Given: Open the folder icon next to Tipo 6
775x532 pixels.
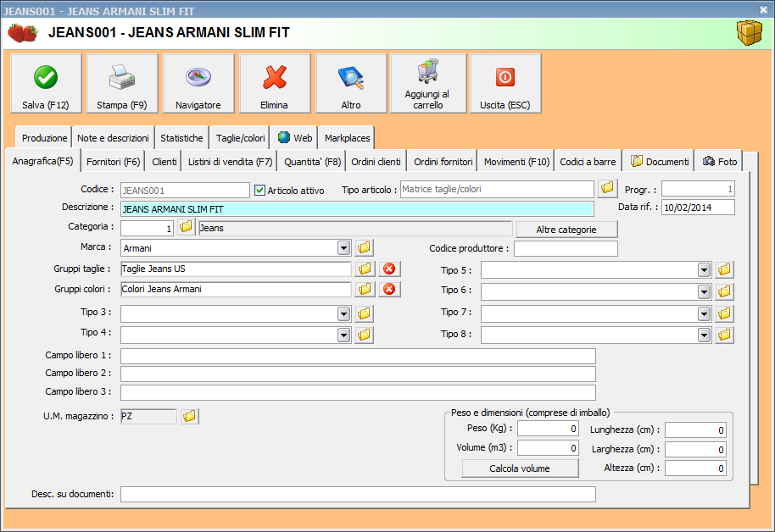Looking at the screenshot, I should [x=724, y=291].
